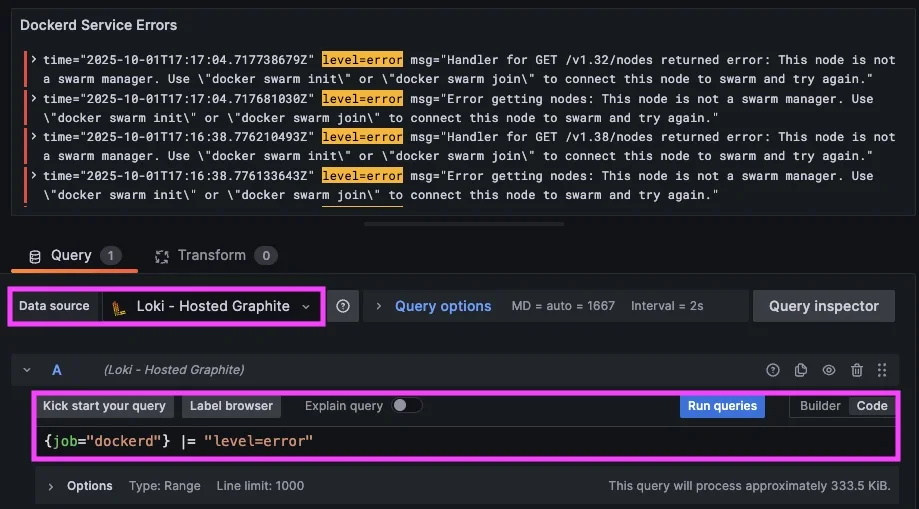Image resolution: width=919 pixels, height=509 pixels.
Task: Grab the query A drag handle icon
Action: pos(881,370)
